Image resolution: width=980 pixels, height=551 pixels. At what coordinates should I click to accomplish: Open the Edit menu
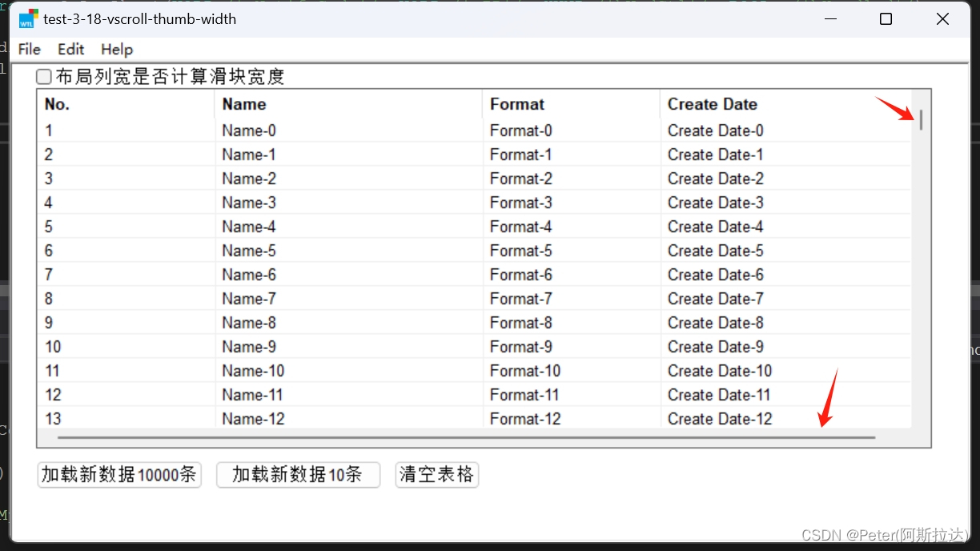[71, 49]
